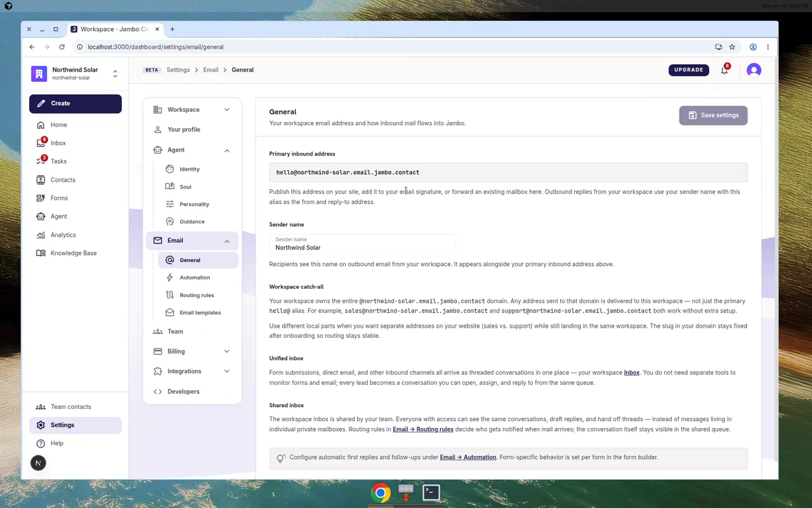The height and width of the screenshot is (508, 812).
Task: Click the Email breadcrumb
Action: [x=211, y=70]
